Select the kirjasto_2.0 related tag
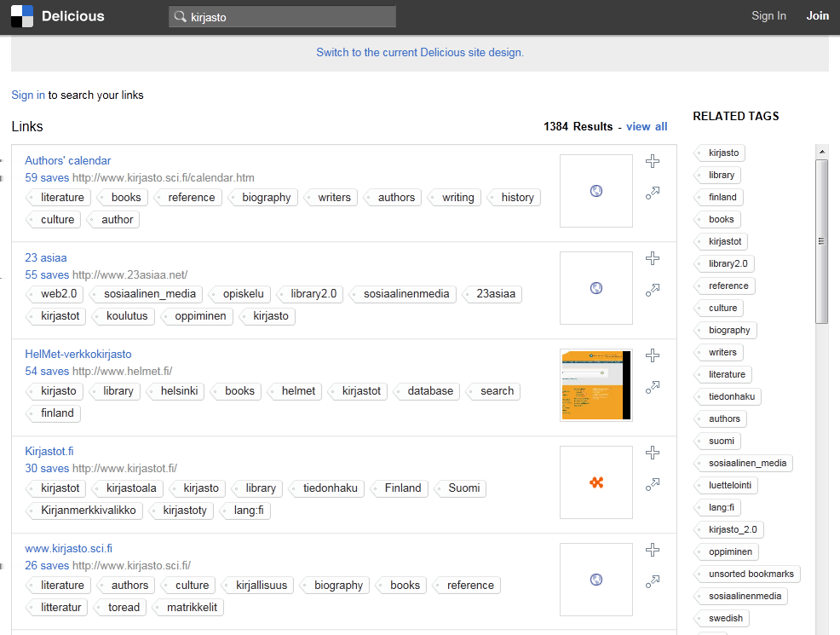The image size is (840, 635). click(729, 529)
